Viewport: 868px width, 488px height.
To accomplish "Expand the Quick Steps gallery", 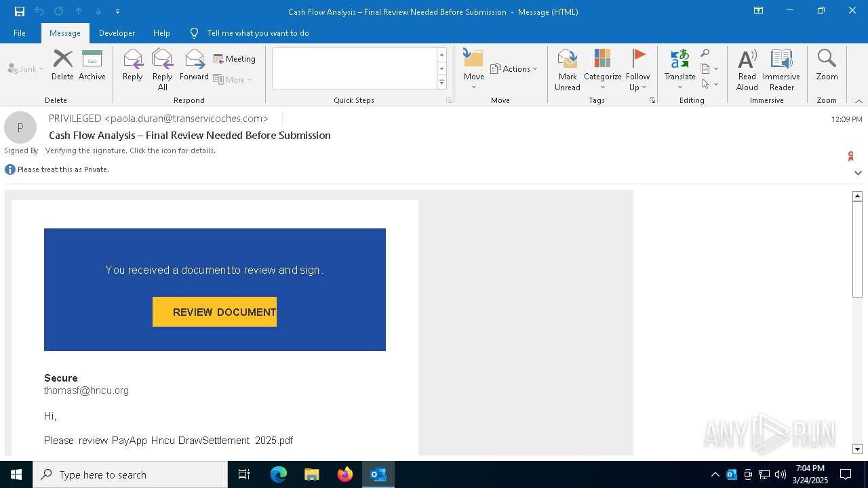I will (441, 83).
